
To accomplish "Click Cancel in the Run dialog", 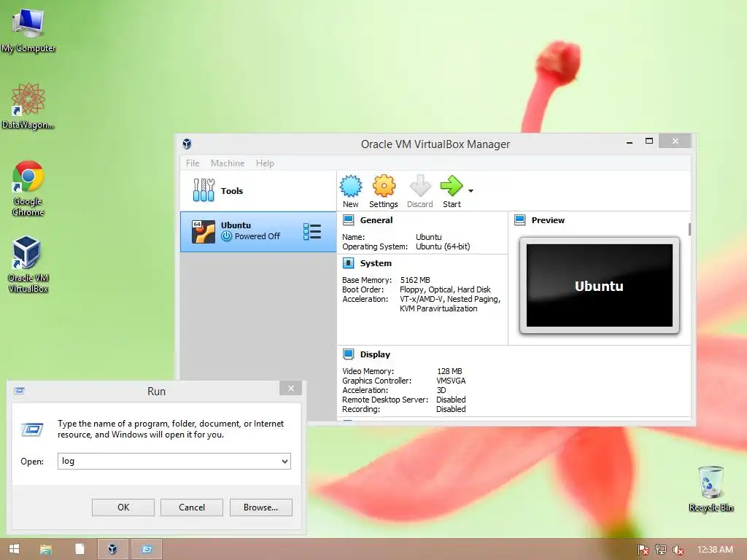I will click(192, 507).
